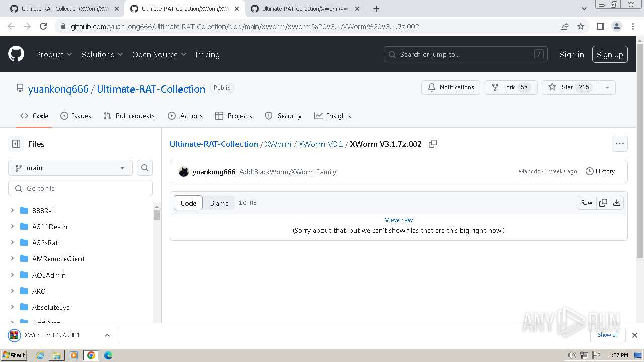
Task: Expand the AbsoluteEye folder
Action: [12, 307]
